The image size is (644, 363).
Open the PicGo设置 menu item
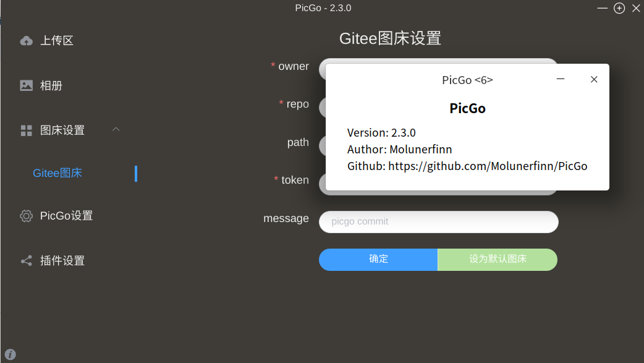click(x=66, y=216)
